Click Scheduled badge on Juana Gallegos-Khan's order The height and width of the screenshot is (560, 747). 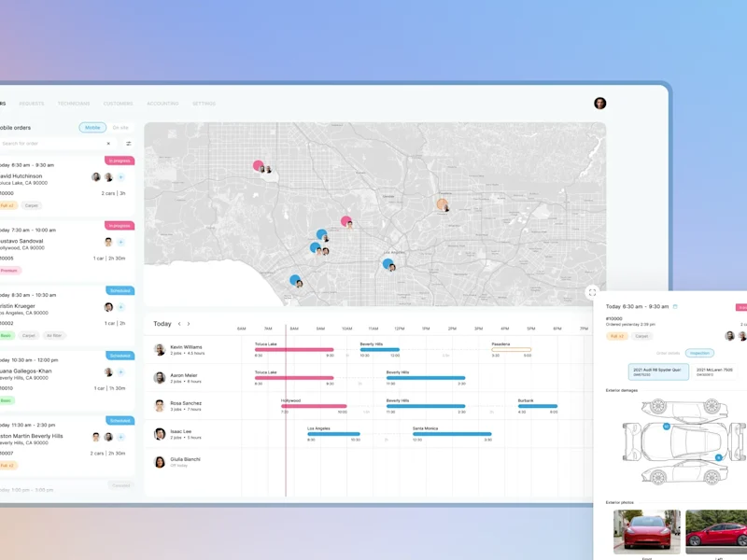tap(120, 356)
